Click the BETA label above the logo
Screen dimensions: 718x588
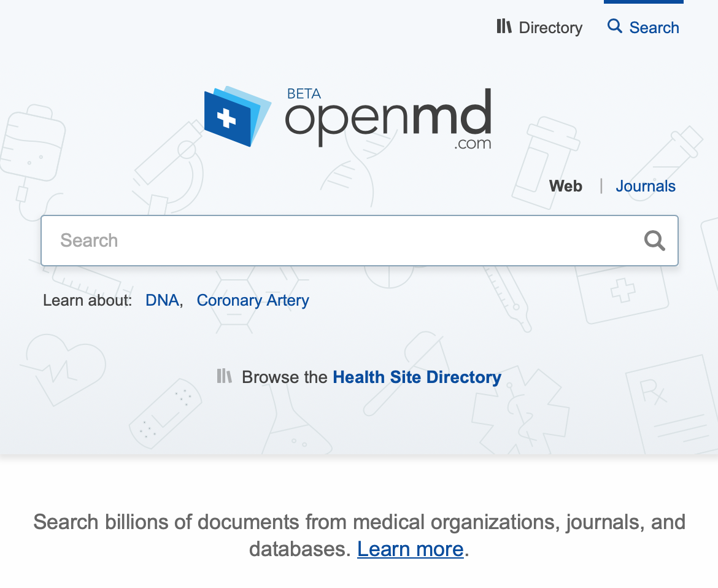(x=304, y=94)
